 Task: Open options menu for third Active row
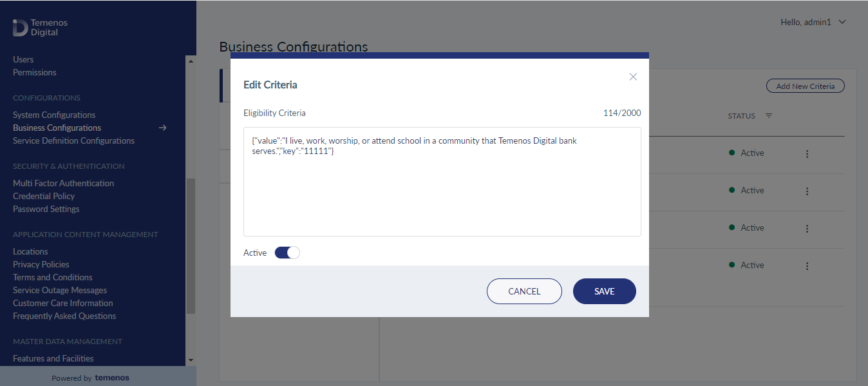[x=807, y=229]
